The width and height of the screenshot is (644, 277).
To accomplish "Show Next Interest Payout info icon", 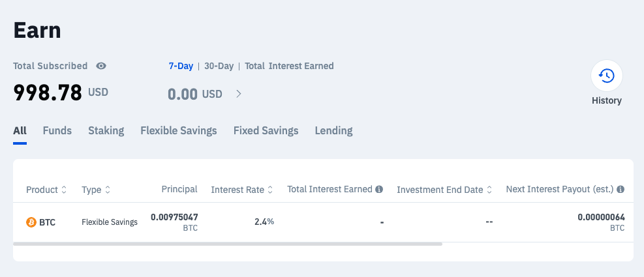I will pos(621,190).
